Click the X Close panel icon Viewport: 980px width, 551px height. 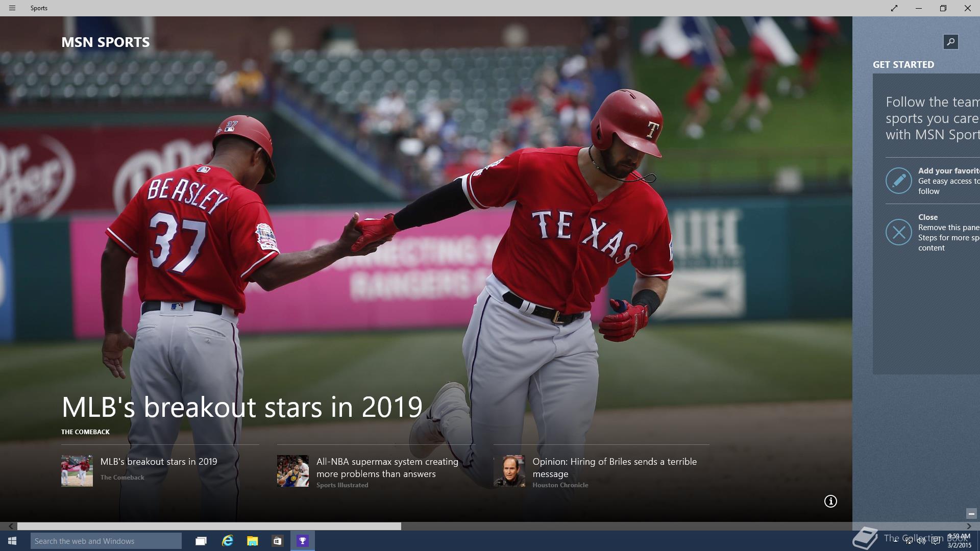point(898,232)
